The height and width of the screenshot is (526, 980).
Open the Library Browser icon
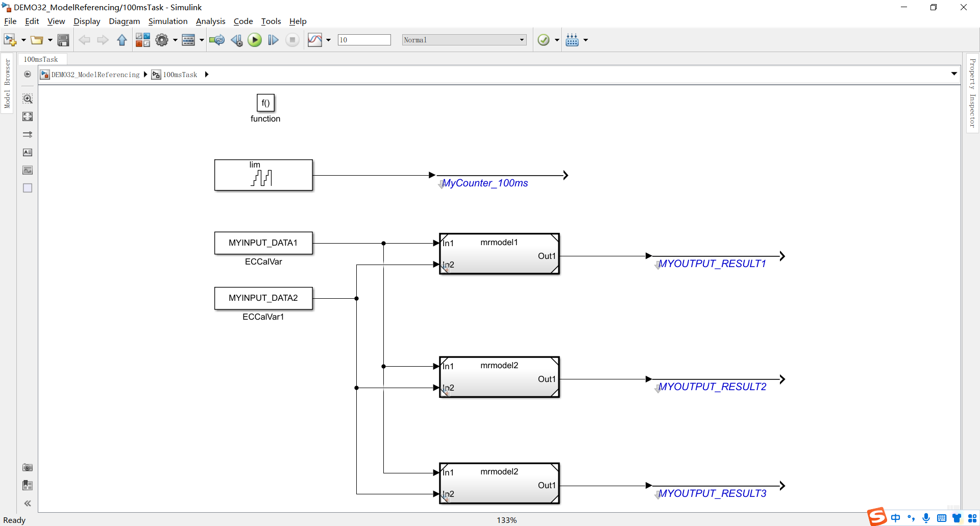pyautogui.click(x=143, y=40)
